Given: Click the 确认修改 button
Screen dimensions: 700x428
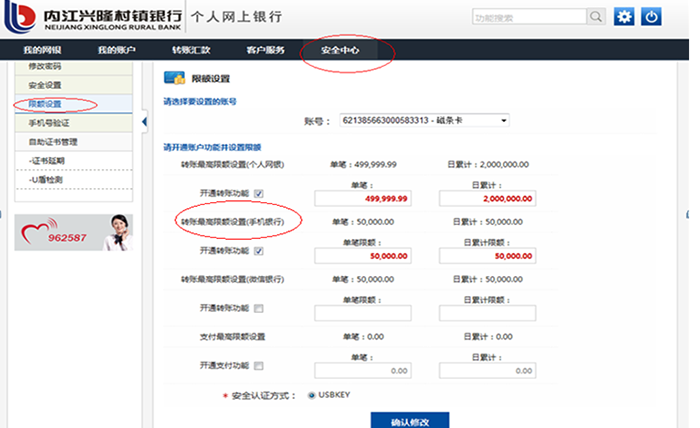Looking at the screenshot, I should coord(409,421).
